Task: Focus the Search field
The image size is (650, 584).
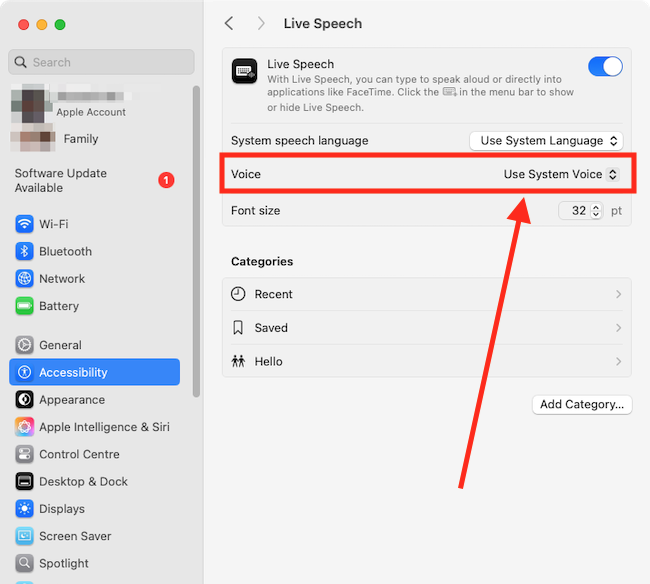Action: [101, 62]
